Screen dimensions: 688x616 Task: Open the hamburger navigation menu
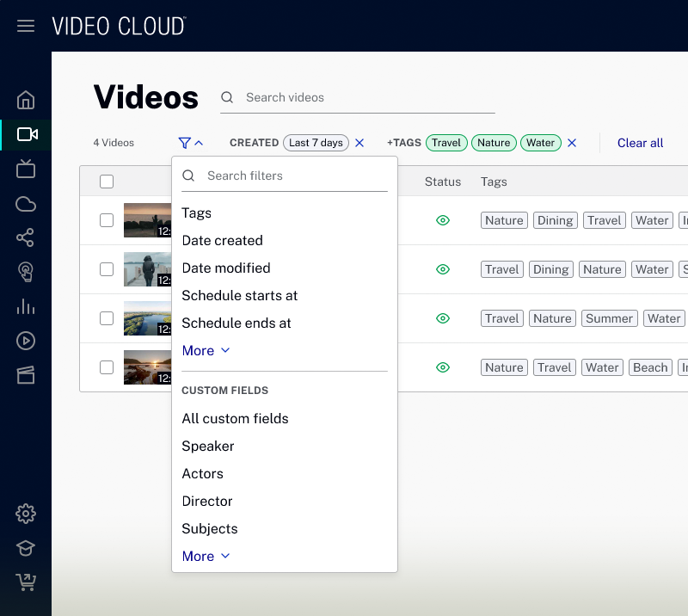[x=26, y=26]
